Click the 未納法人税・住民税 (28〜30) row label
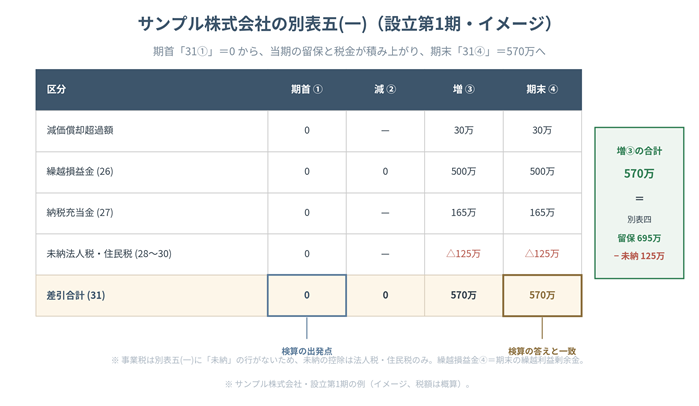Image resolution: width=699 pixels, height=406 pixels. pos(109,254)
